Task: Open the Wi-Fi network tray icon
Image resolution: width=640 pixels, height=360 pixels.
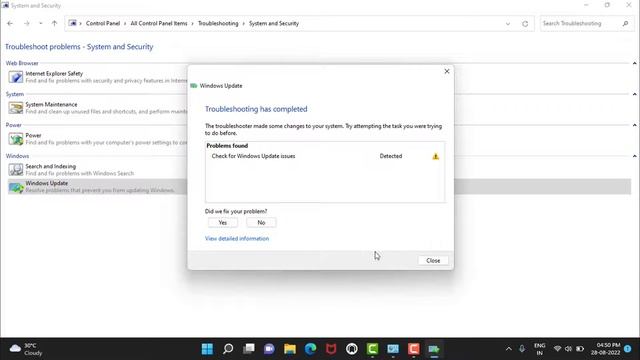Action: [x=557, y=349]
